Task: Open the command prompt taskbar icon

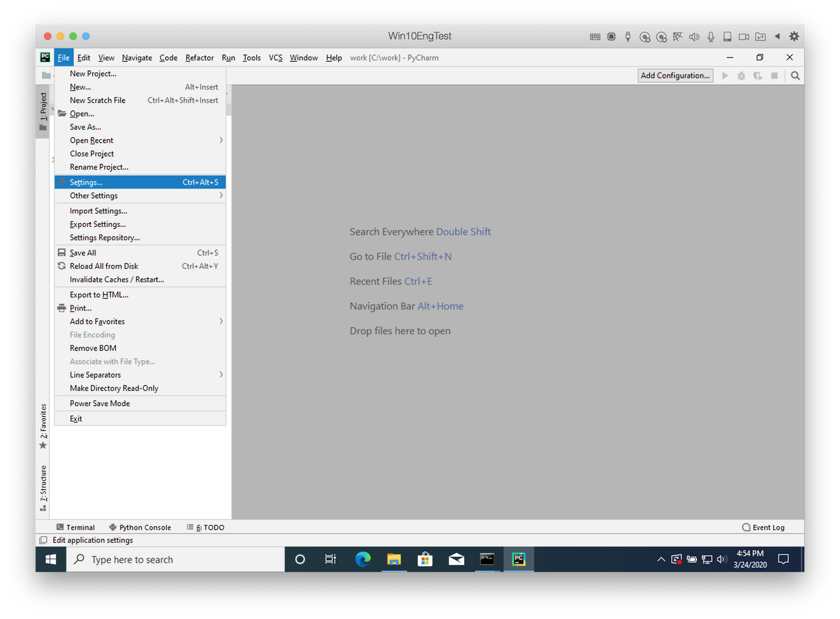Action: pos(487,559)
